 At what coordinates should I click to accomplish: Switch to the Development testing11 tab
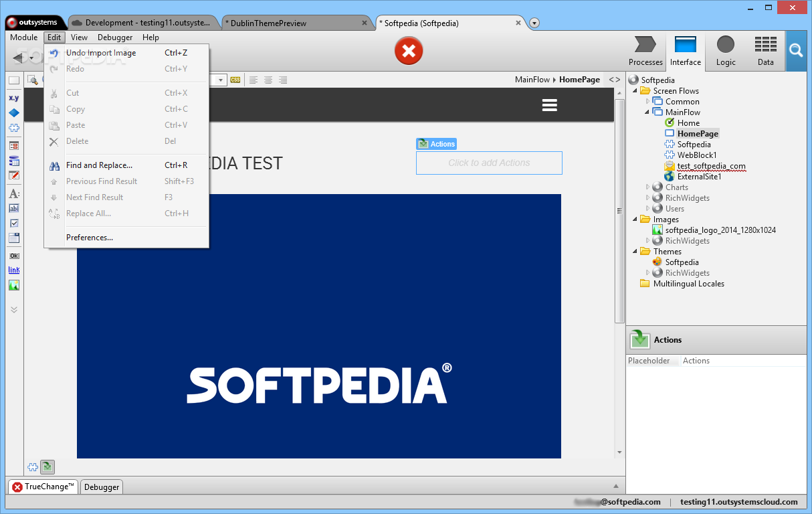click(x=142, y=23)
